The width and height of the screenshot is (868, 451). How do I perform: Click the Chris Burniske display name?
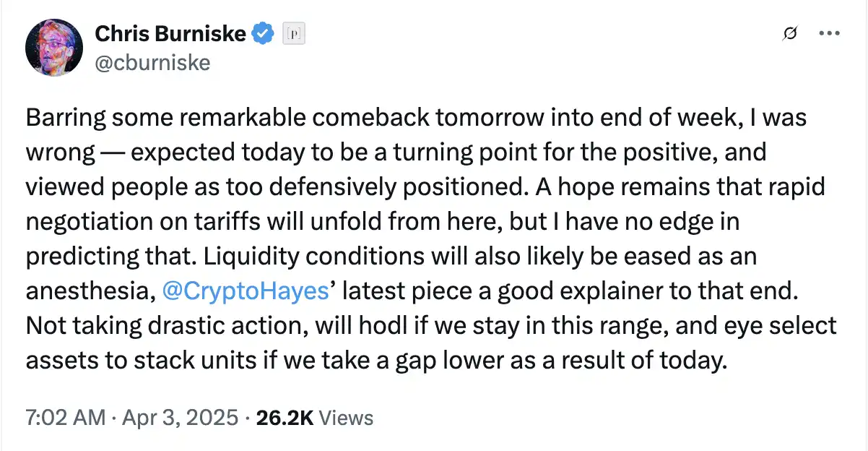(x=170, y=33)
